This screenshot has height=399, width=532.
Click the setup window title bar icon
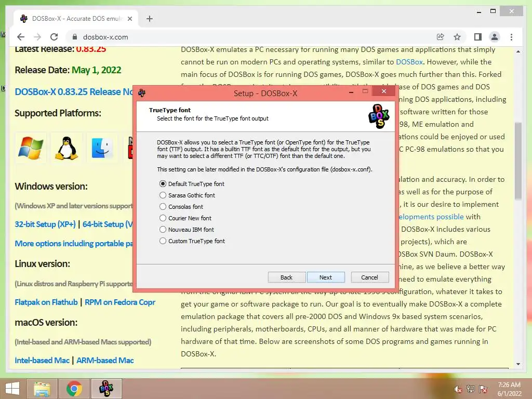(142, 93)
